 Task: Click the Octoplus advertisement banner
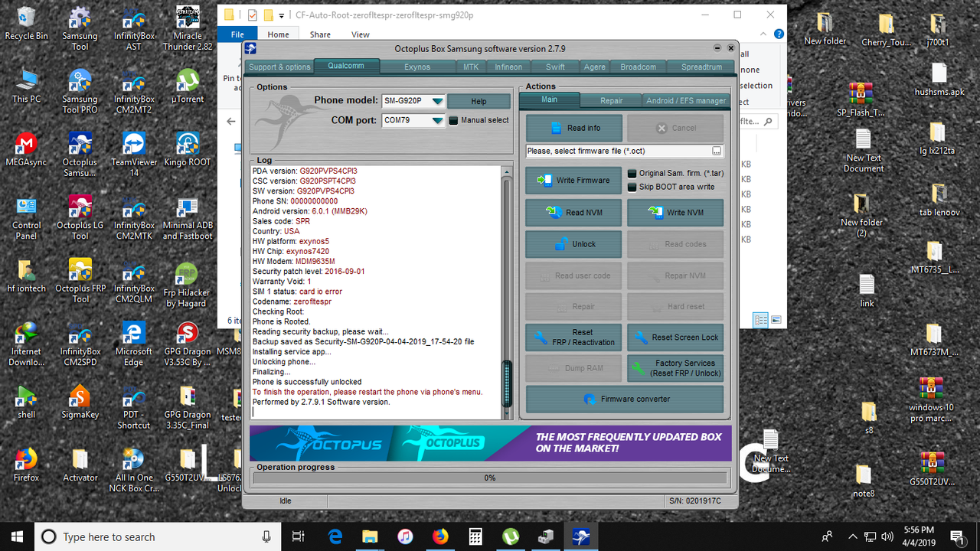tap(490, 443)
